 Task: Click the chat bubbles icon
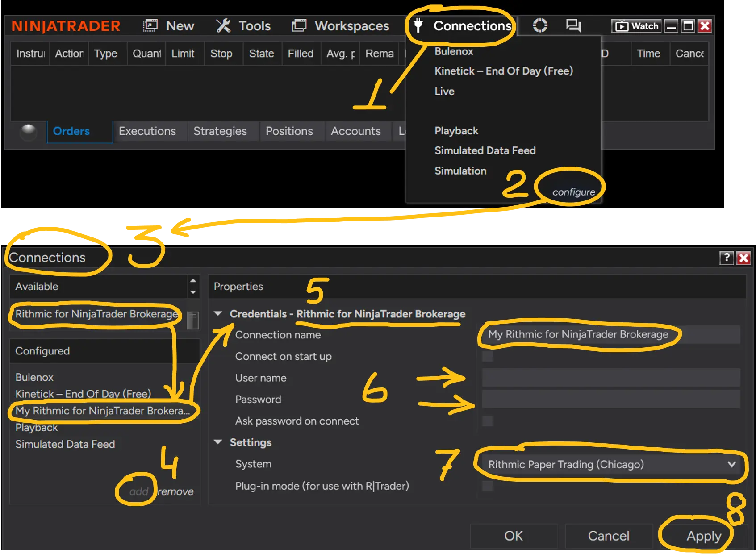(x=573, y=25)
